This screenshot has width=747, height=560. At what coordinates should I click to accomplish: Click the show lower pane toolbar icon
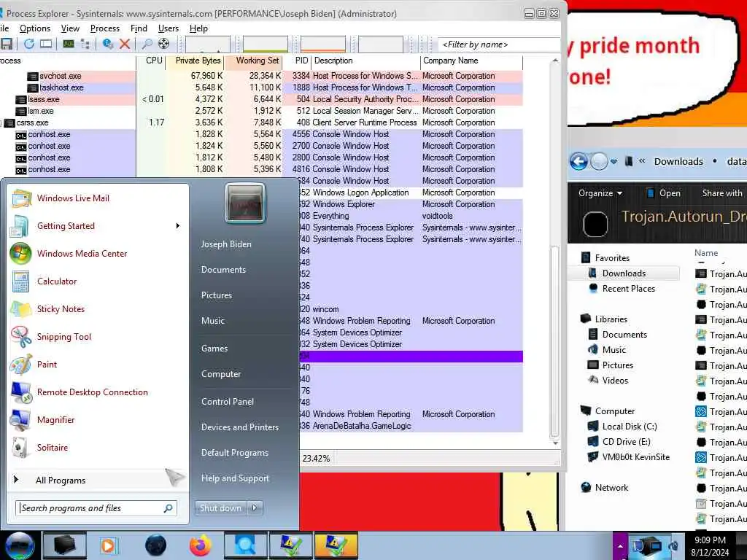[46, 44]
